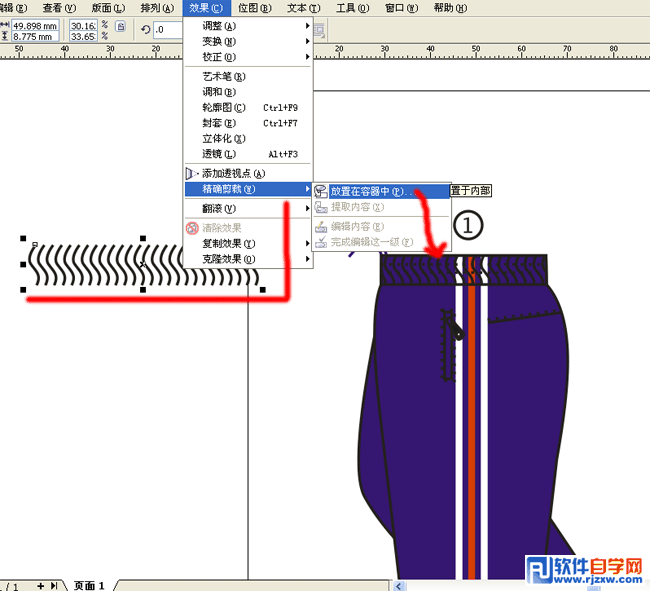Open the 帮助(H) menu

450,8
